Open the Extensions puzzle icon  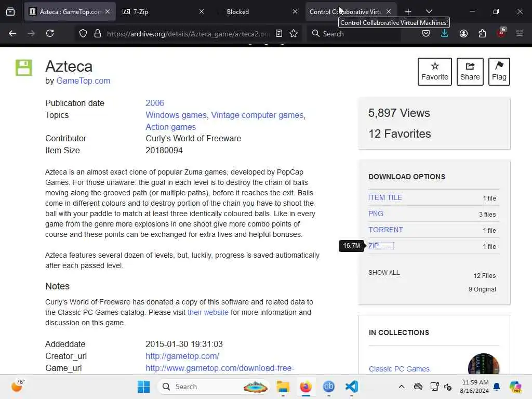[x=482, y=33]
